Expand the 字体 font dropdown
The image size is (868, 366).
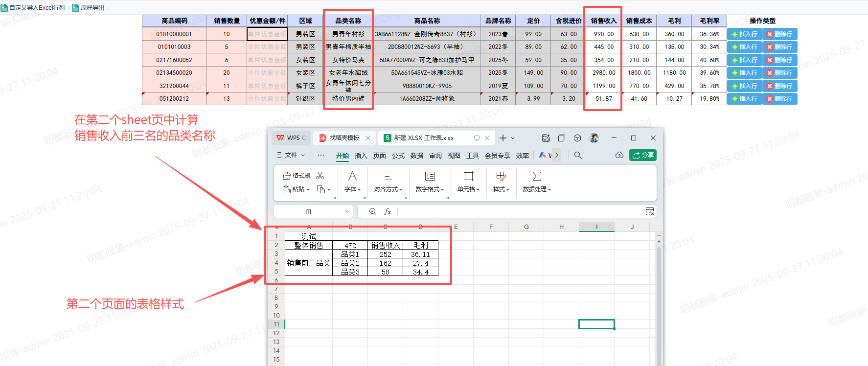point(352,189)
